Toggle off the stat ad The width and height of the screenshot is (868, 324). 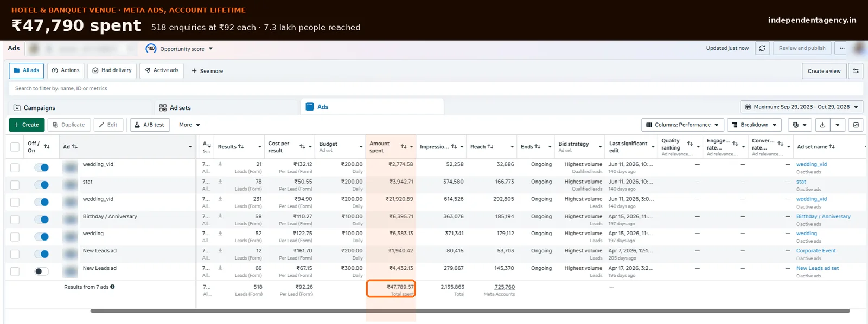[41, 185]
